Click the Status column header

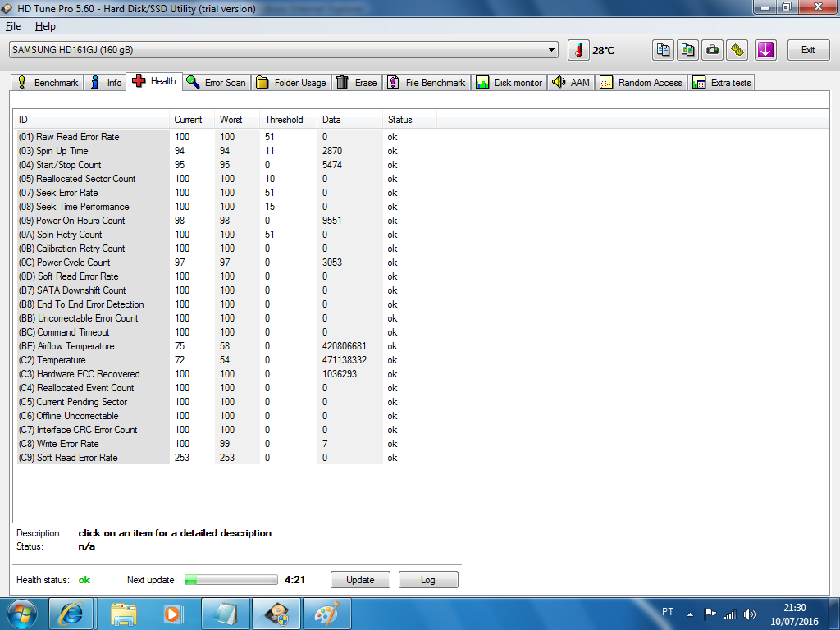409,120
